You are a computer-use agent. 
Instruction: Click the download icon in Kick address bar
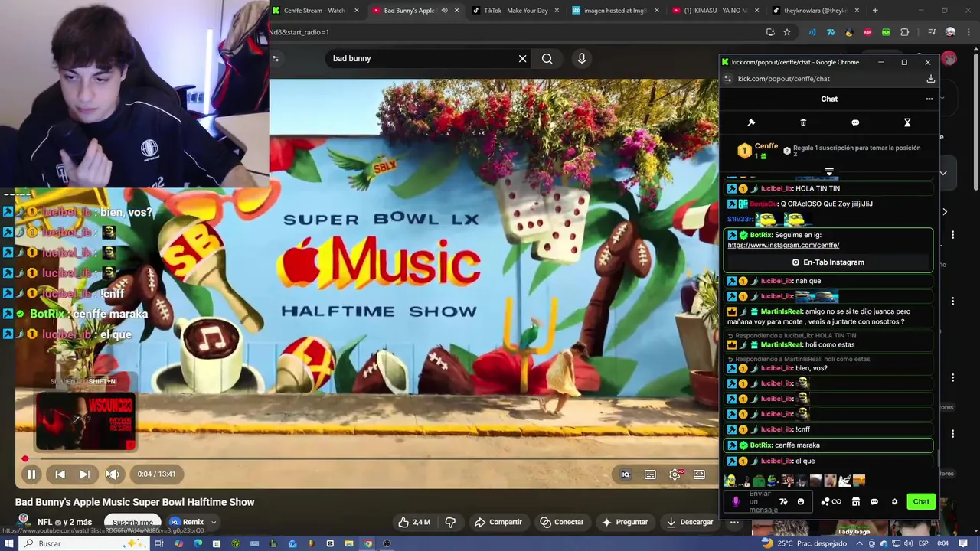pyautogui.click(x=931, y=79)
